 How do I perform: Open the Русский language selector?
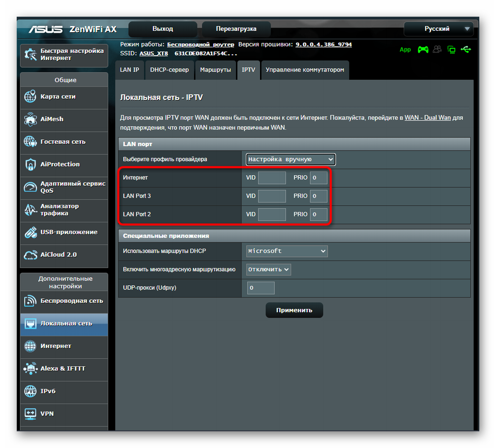pyautogui.click(x=439, y=29)
